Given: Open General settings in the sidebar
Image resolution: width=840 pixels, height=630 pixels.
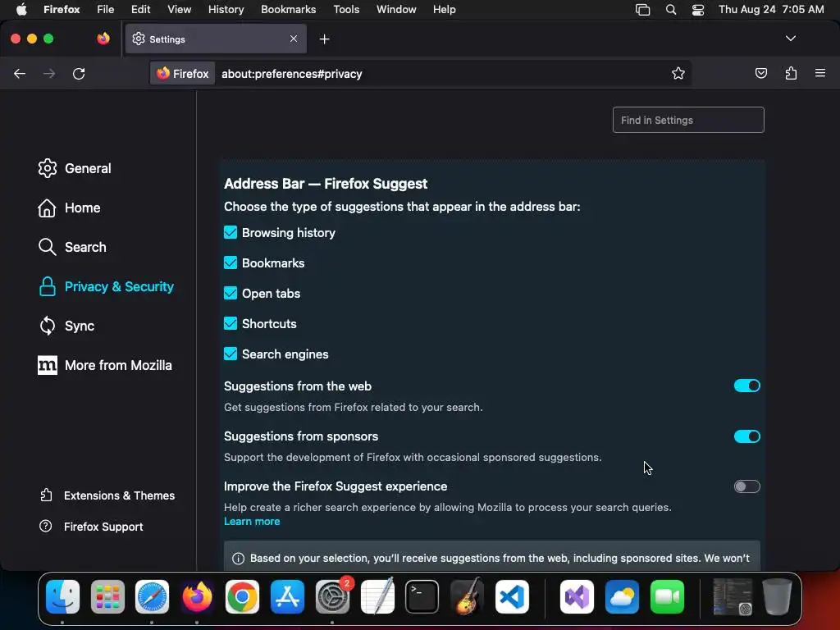Looking at the screenshot, I should [x=75, y=168].
